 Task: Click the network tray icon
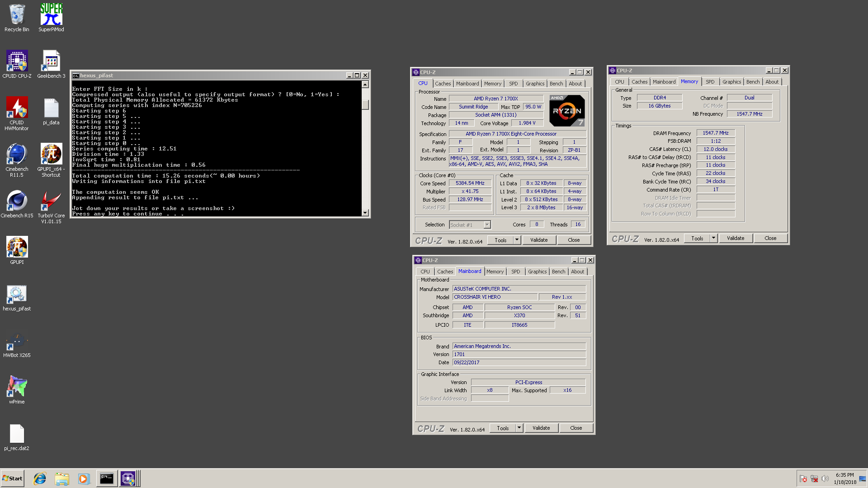(x=814, y=479)
